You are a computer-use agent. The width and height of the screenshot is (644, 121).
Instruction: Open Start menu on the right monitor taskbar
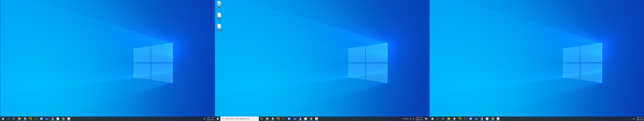tap(432, 119)
